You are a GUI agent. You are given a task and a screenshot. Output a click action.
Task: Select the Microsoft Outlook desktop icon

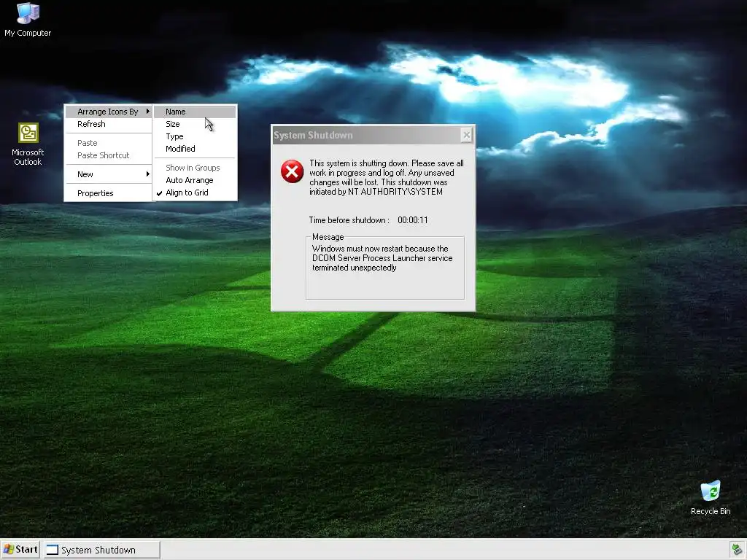28,144
